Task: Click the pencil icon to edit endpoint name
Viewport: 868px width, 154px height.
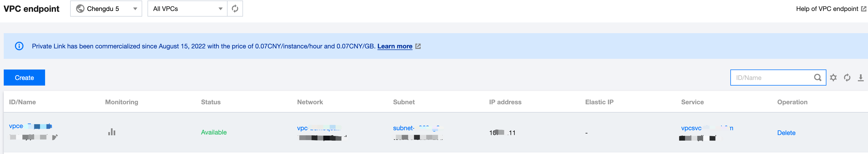Action: click(x=55, y=137)
